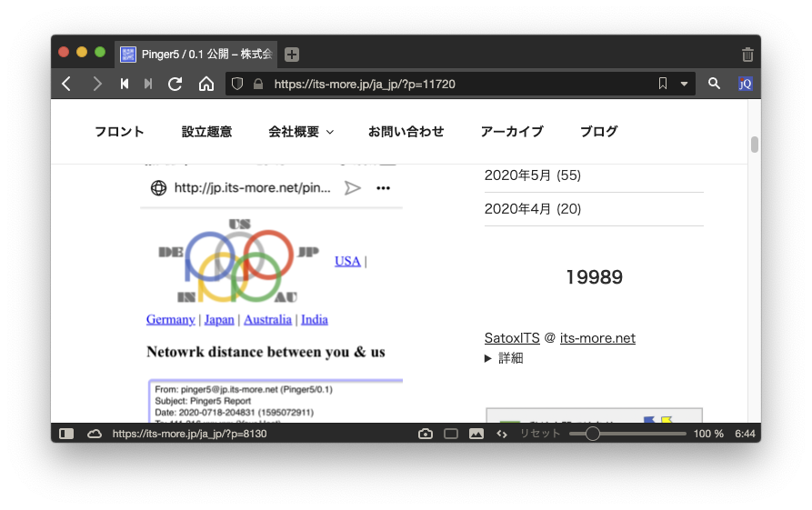Click the search magnifier icon

tap(714, 84)
